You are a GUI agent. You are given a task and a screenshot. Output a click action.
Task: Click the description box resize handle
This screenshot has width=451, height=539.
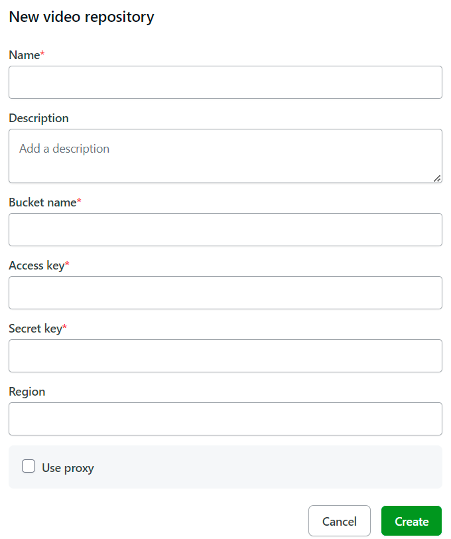pos(437,178)
